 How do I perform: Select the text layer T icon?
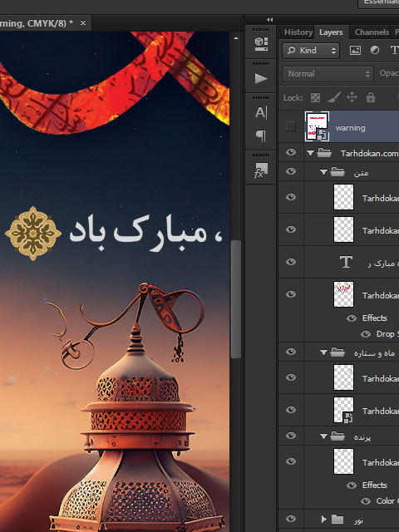[346, 262]
